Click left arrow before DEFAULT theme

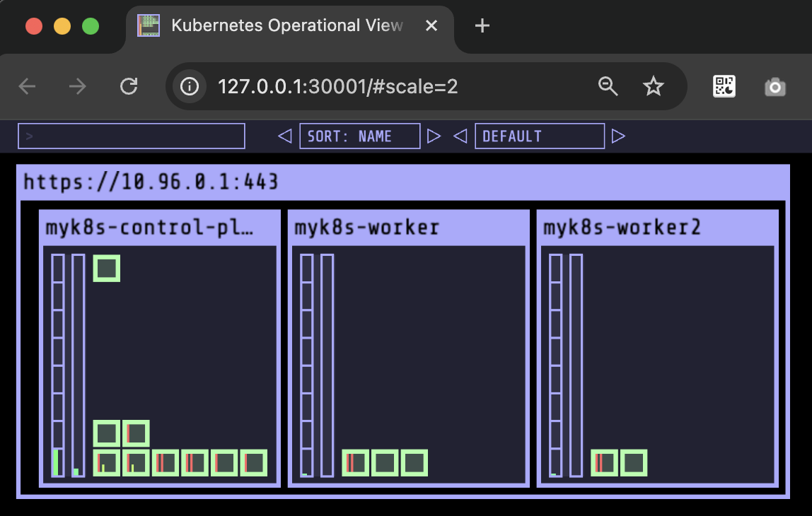click(460, 136)
